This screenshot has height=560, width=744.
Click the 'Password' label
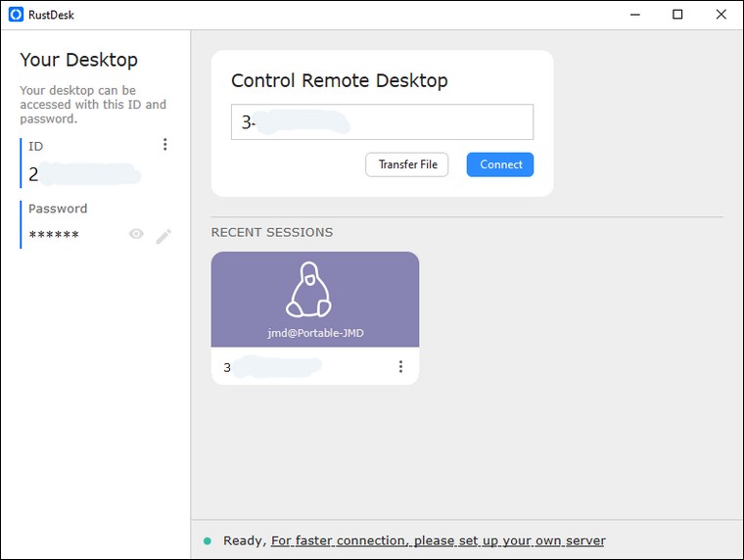tap(58, 209)
